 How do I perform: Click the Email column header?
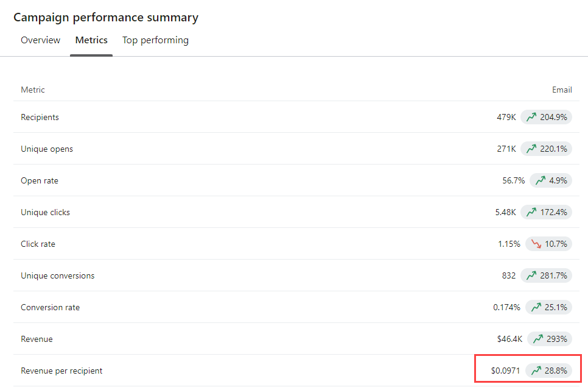pos(562,90)
